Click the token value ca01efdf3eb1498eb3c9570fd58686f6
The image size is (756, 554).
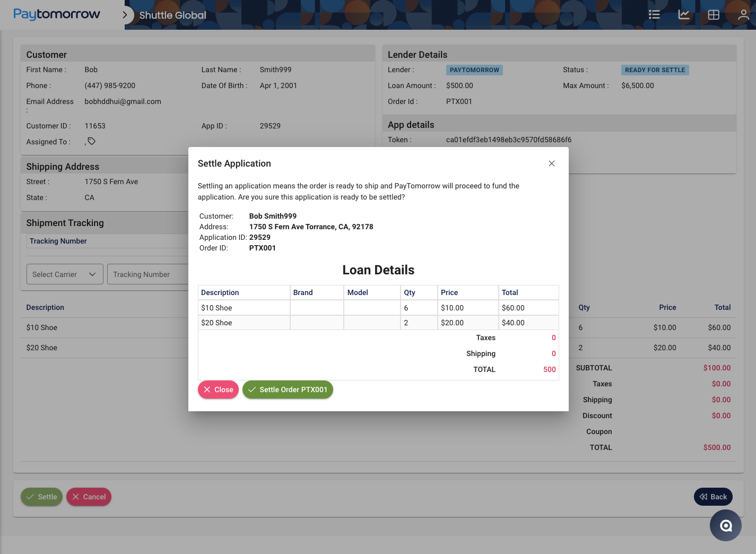[x=509, y=140]
